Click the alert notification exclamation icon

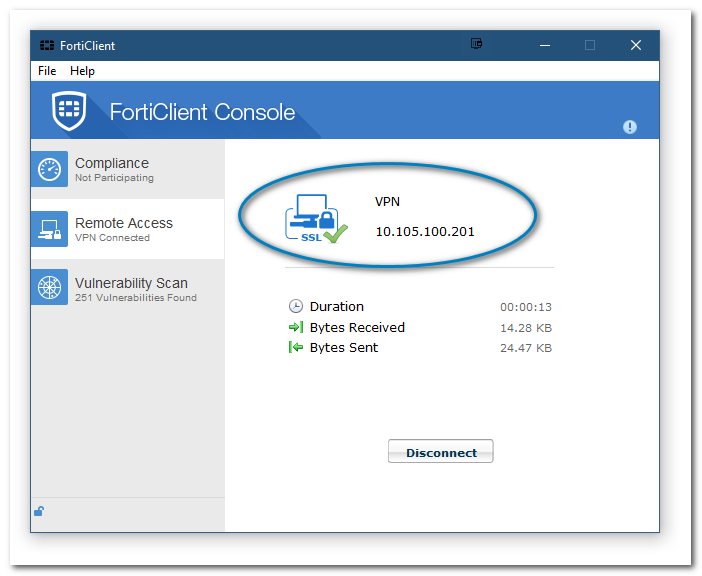click(x=629, y=127)
